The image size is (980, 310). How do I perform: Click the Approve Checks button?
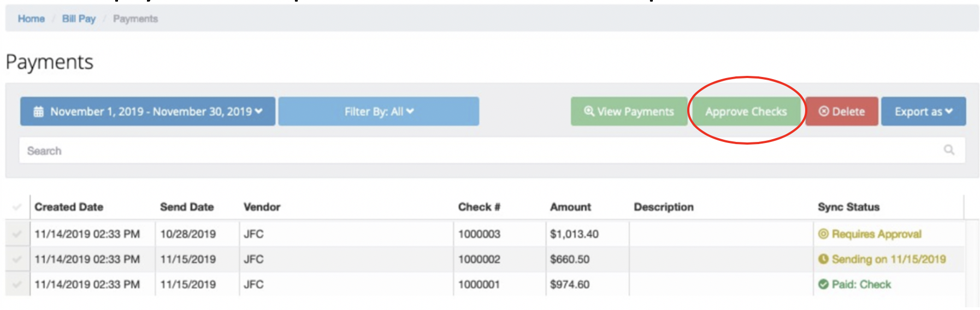click(746, 111)
